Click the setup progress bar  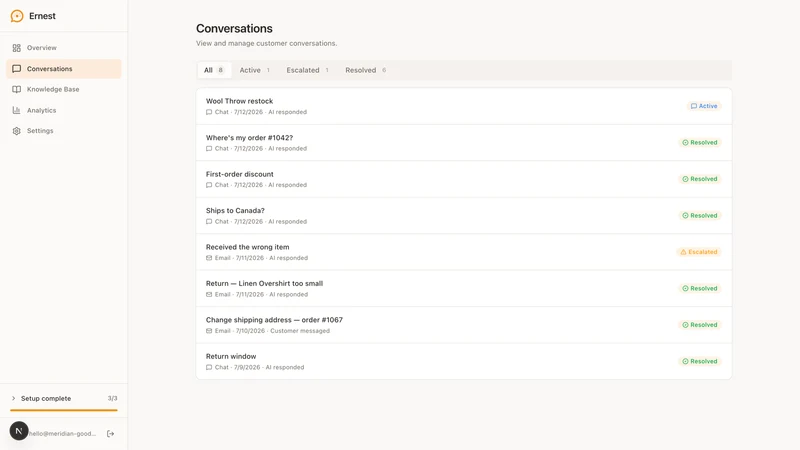tap(64, 410)
